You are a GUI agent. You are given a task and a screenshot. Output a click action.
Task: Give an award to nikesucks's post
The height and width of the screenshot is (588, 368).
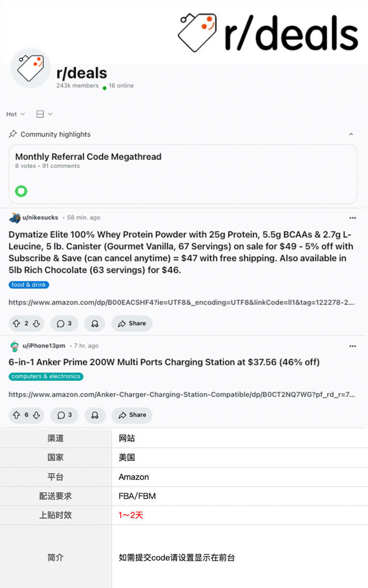[x=95, y=323]
